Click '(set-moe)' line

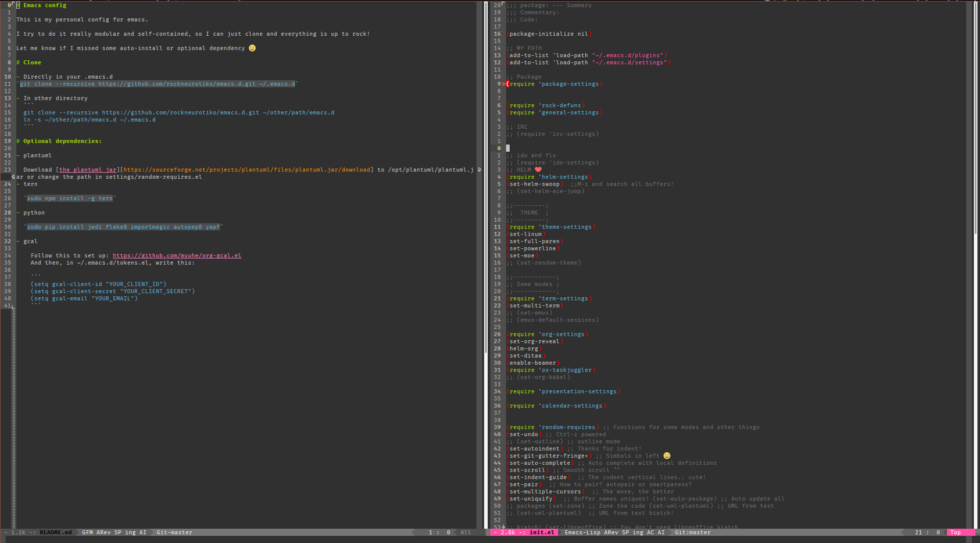[x=522, y=255]
